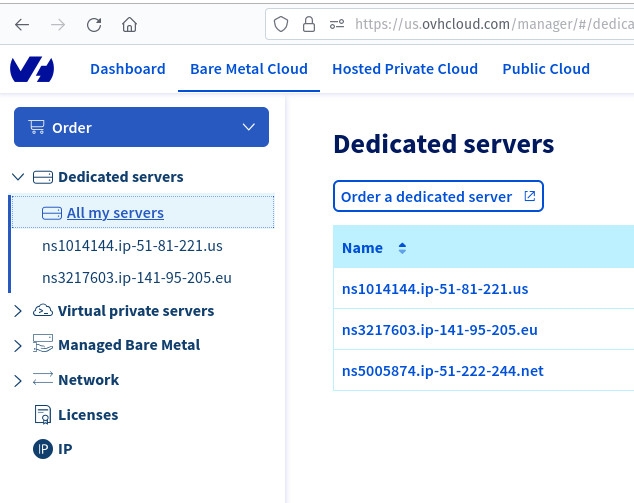634x503 pixels.
Task: Open the Hosted Private Cloud tab
Action: tap(404, 69)
